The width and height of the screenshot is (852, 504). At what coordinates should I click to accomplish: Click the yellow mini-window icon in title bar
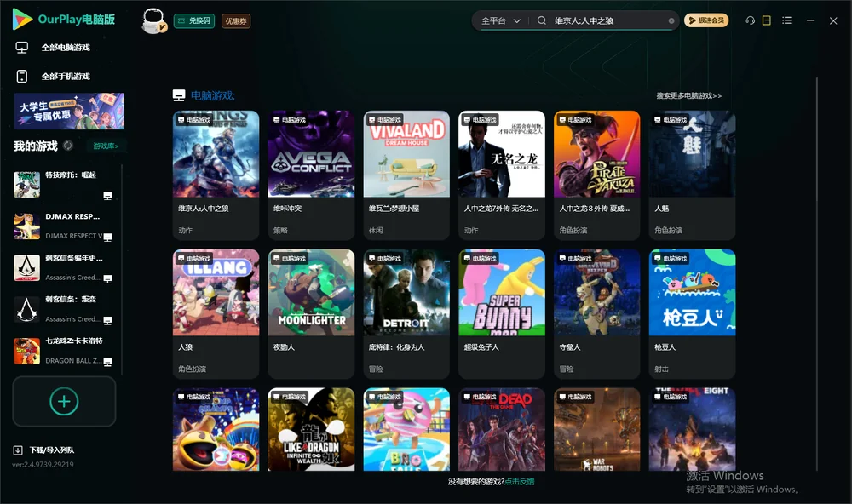point(767,20)
